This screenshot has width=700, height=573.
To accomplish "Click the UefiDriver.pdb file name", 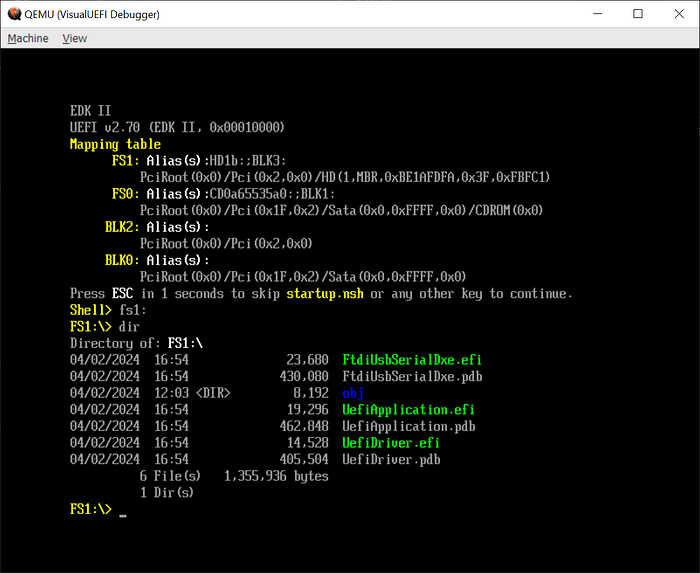I will coord(391,459).
